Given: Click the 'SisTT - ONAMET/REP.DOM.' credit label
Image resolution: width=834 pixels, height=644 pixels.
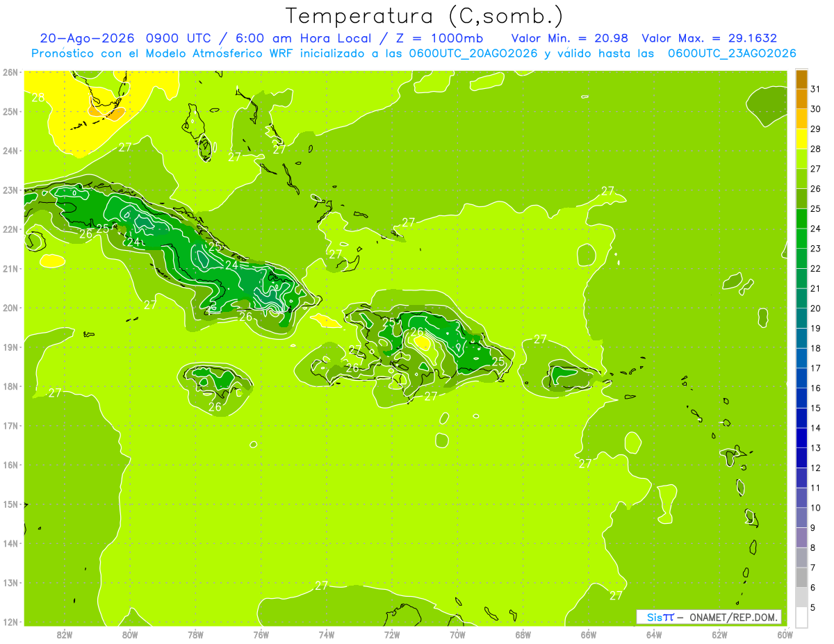Looking at the screenshot, I should click(x=708, y=617).
